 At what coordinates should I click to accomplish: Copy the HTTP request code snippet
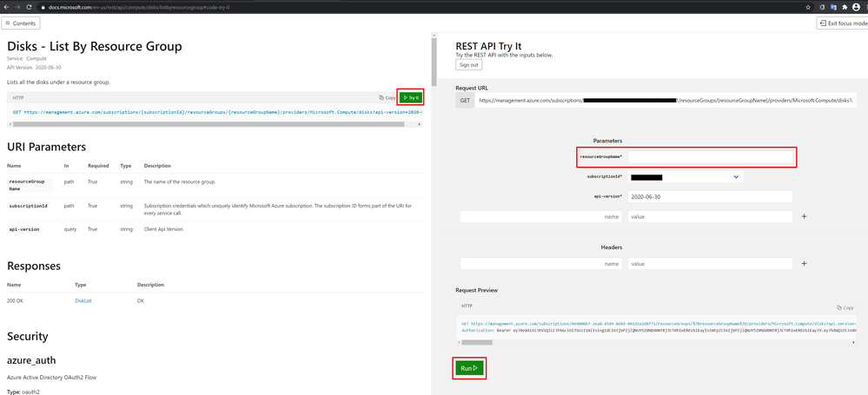(388, 97)
